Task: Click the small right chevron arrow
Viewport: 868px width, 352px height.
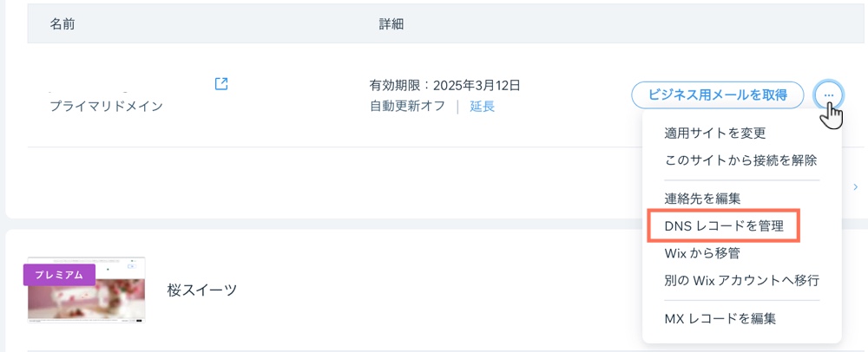Action: point(855,186)
